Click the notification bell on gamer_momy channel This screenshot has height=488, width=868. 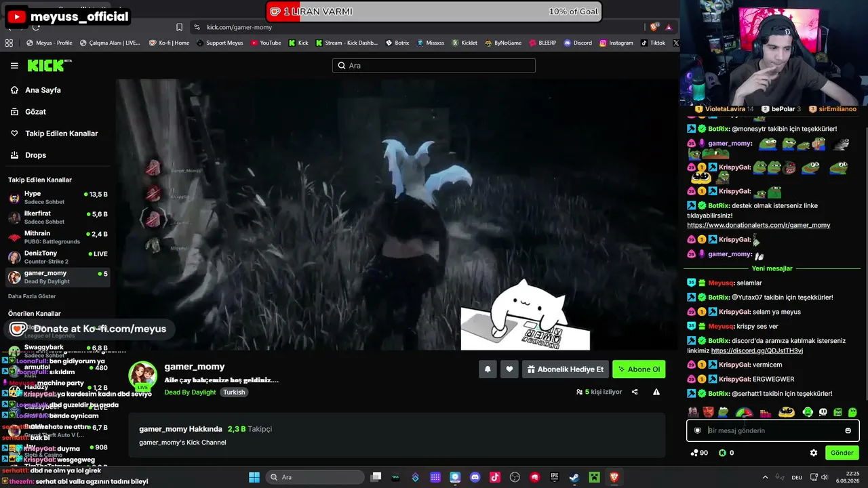(487, 369)
